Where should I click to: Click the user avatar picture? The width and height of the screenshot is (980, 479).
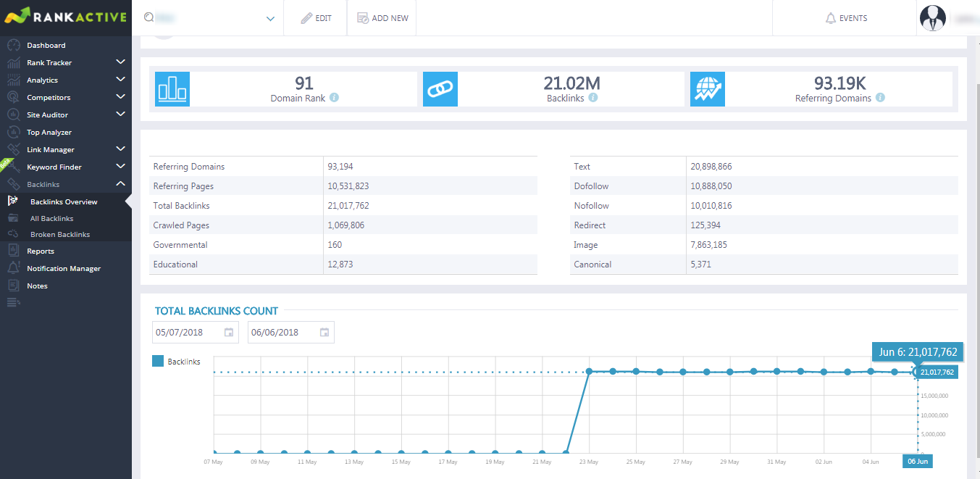[x=933, y=18]
